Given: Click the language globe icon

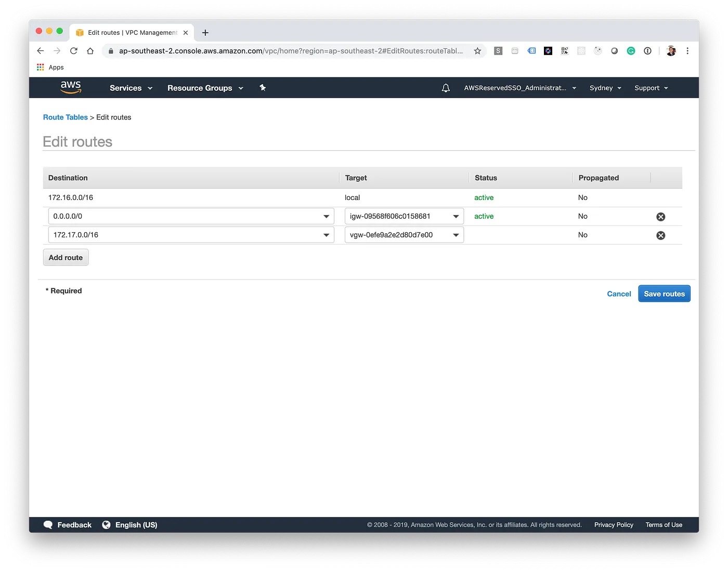Looking at the screenshot, I should (x=106, y=525).
